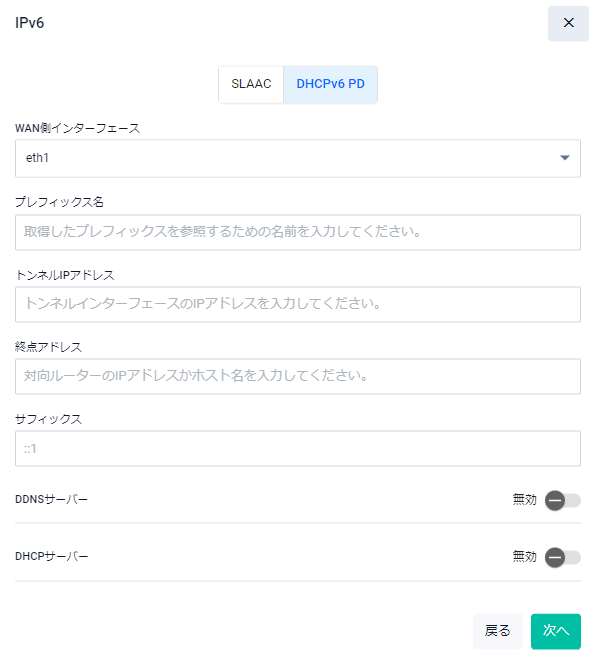
Task: Focus the プレフィックス名 input field
Action: coord(298,232)
